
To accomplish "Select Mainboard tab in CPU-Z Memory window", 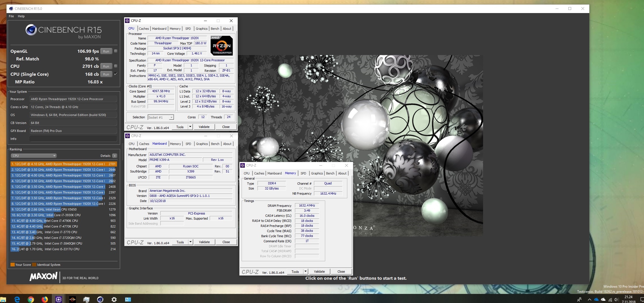I will pos(275,173).
